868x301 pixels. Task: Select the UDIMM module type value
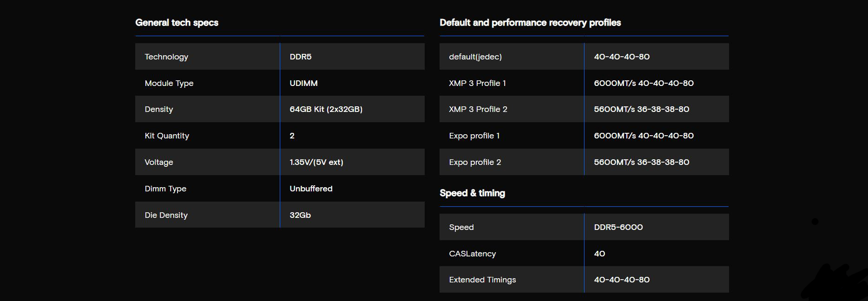coord(303,83)
